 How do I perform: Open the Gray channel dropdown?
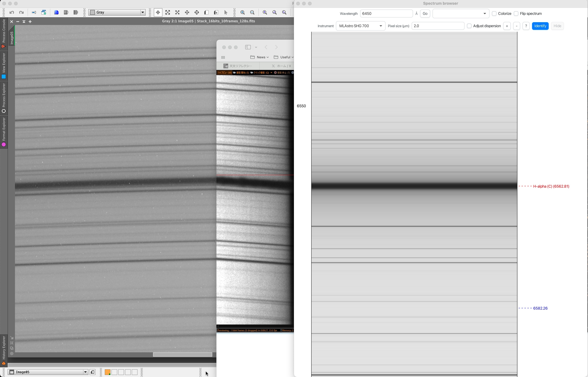pos(117,12)
